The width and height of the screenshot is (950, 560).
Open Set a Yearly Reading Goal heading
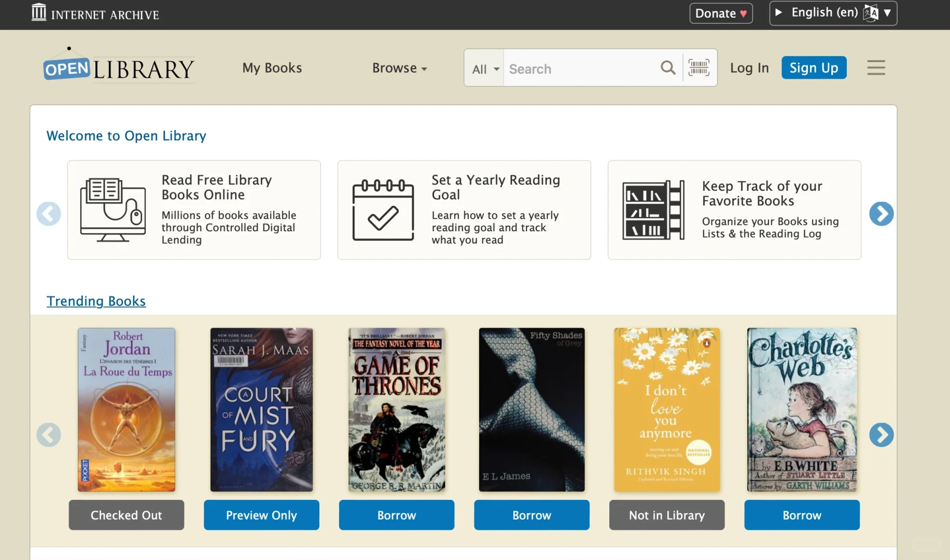(496, 187)
